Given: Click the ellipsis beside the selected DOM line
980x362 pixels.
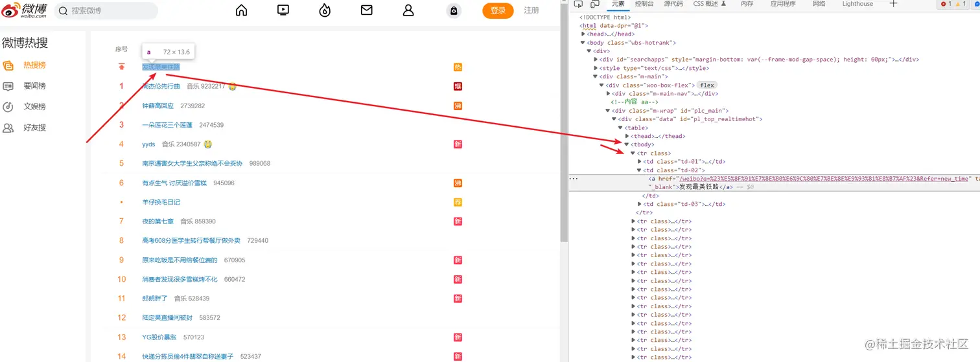Looking at the screenshot, I should click(x=574, y=178).
